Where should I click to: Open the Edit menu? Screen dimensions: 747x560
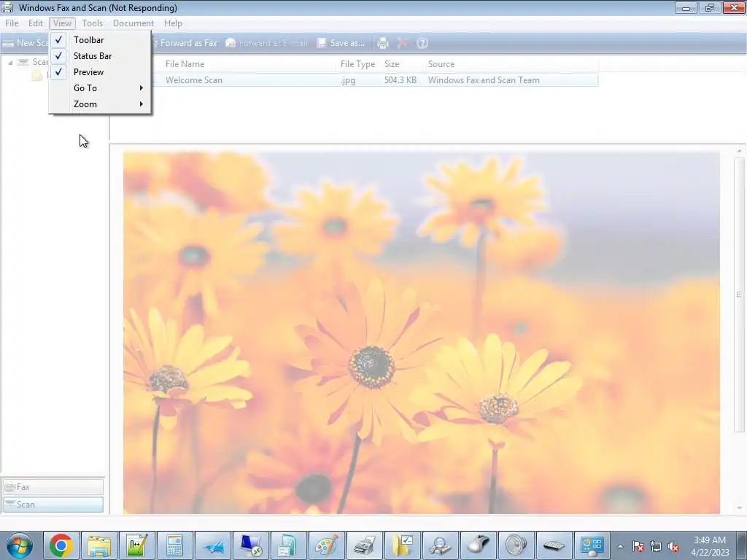[35, 23]
